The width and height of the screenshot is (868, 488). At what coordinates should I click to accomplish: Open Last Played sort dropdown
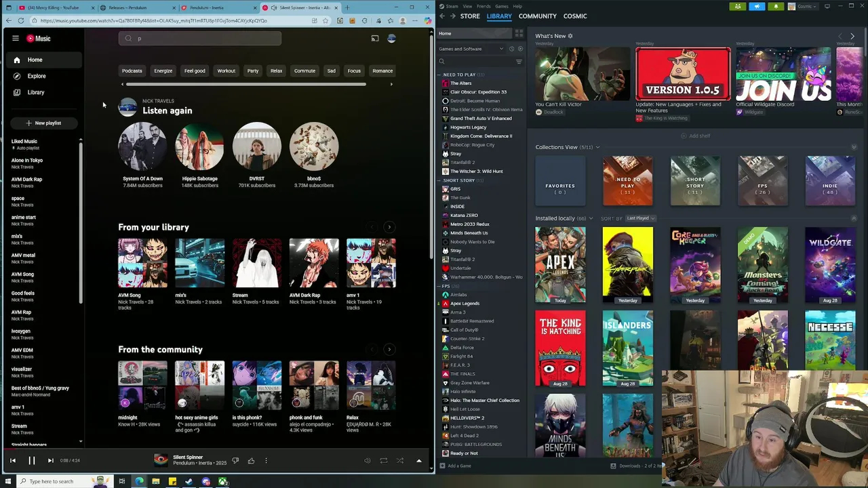(x=640, y=218)
